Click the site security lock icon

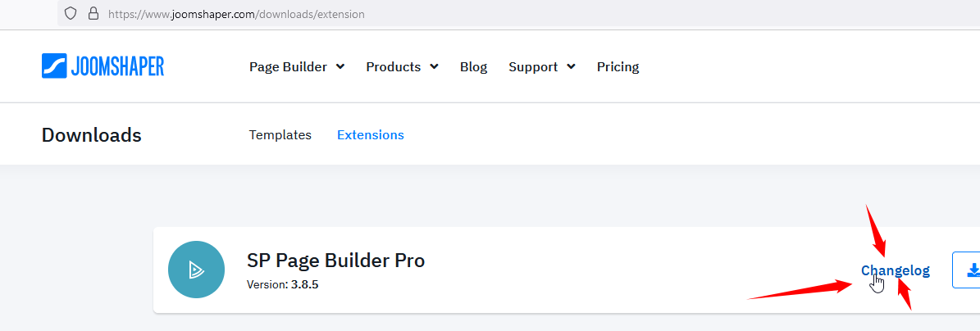(93, 14)
